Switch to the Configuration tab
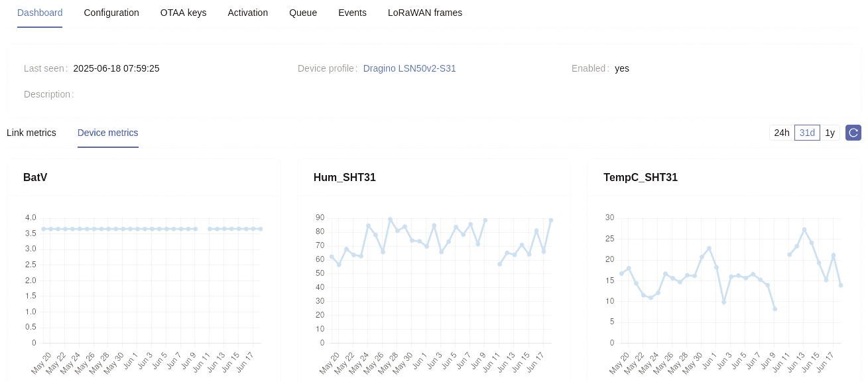Image resolution: width=868 pixels, height=382 pixels. [111, 13]
